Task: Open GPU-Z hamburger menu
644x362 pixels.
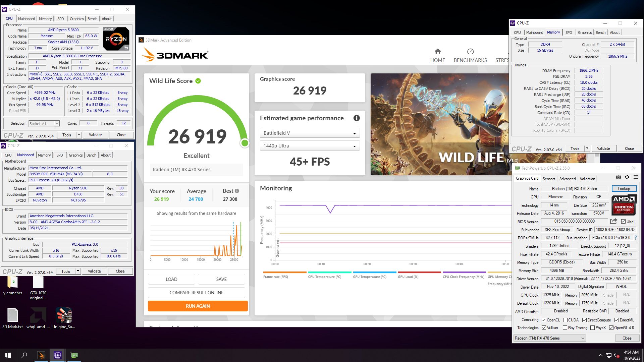Action: click(x=636, y=177)
